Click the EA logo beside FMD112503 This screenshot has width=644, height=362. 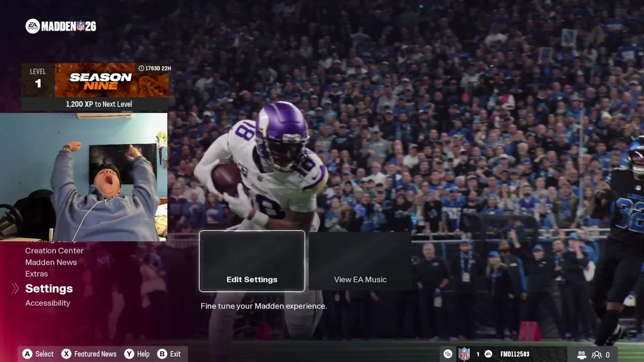[488, 354]
